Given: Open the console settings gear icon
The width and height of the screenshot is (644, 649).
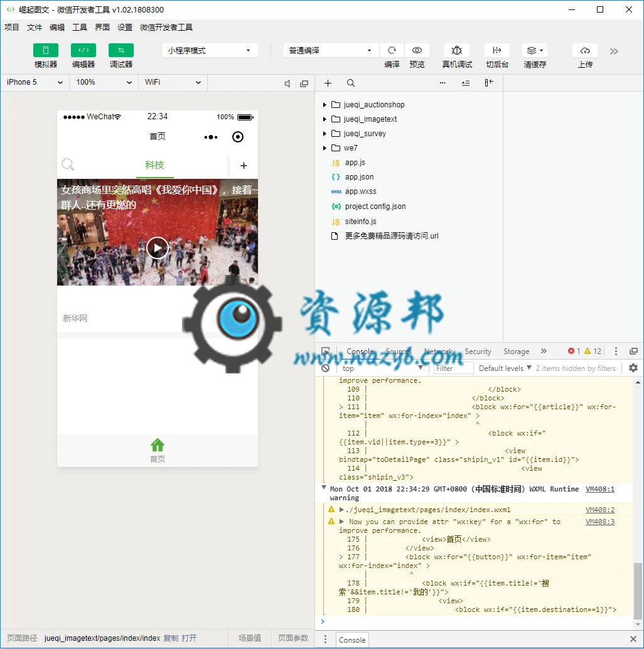Looking at the screenshot, I should [x=633, y=368].
